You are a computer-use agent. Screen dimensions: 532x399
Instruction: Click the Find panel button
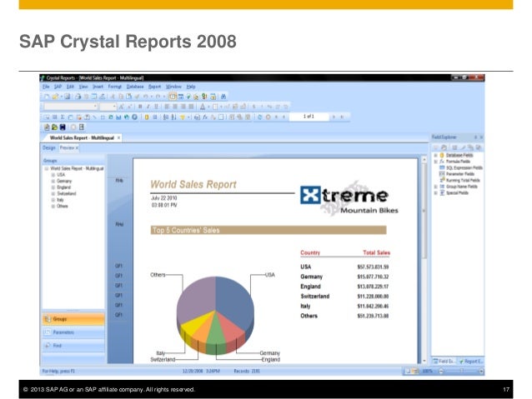click(x=73, y=346)
